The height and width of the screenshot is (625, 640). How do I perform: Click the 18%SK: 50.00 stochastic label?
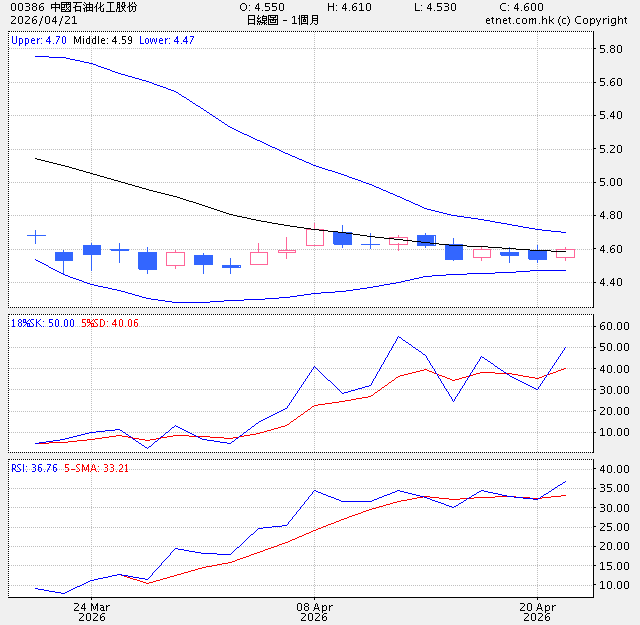tap(43, 323)
